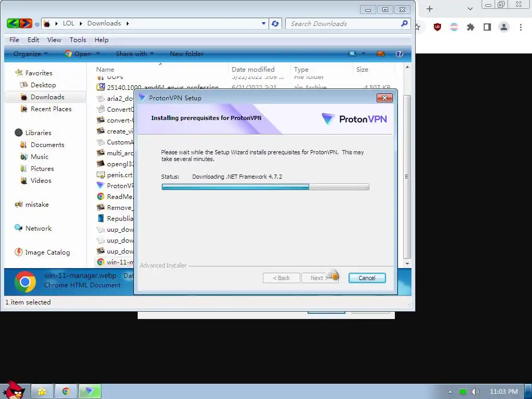The height and width of the screenshot is (399, 532).
Task: Toggle the preview pane icon
Action: coord(381,54)
